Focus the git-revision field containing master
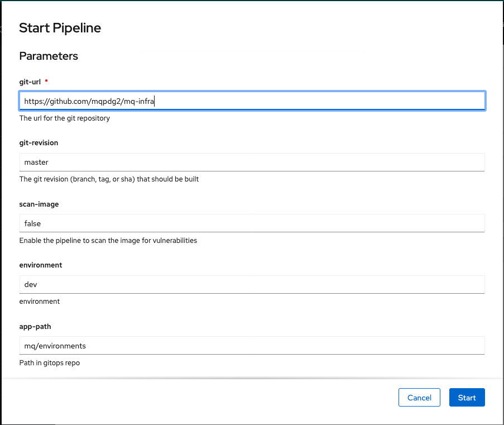Viewport: 504px width, 425px height. (252, 162)
